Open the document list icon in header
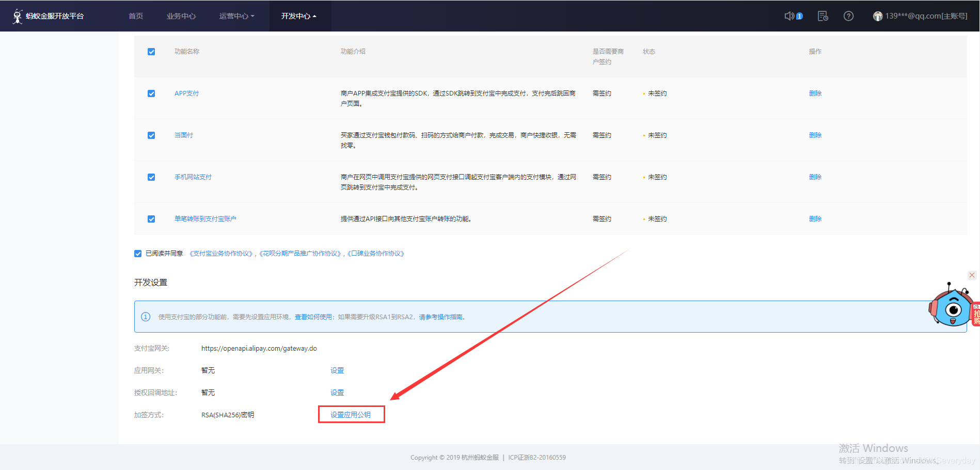Image resolution: width=980 pixels, height=470 pixels. pyautogui.click(x=823, y=16)
